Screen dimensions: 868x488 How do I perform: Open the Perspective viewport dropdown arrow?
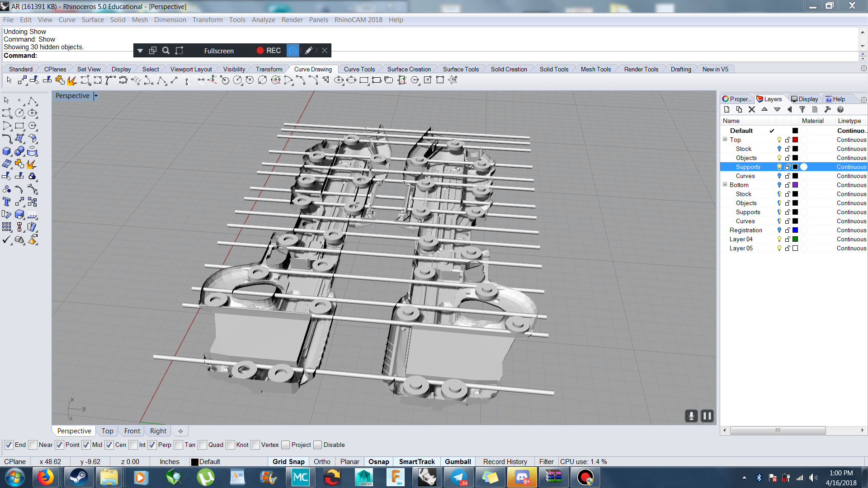(96, 96)
